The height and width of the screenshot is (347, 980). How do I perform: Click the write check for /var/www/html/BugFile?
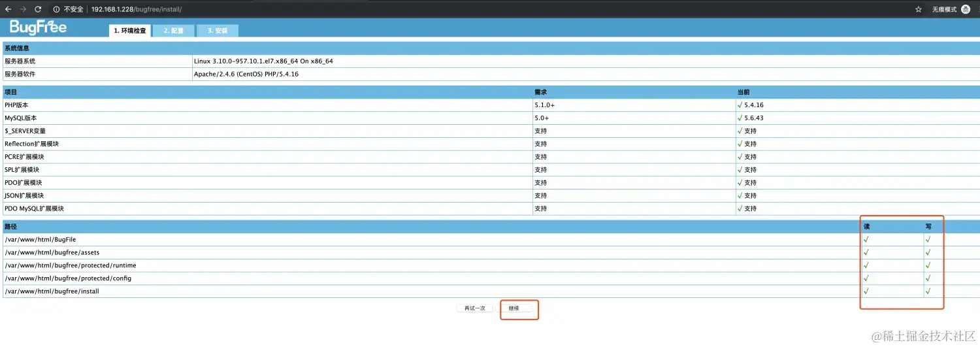coord(928,239)
